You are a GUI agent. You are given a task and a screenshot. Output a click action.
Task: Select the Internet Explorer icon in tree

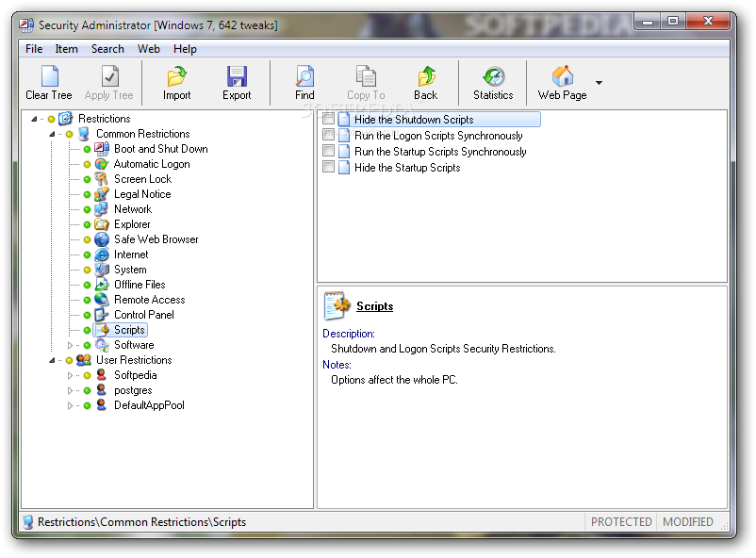pos(102,254)
